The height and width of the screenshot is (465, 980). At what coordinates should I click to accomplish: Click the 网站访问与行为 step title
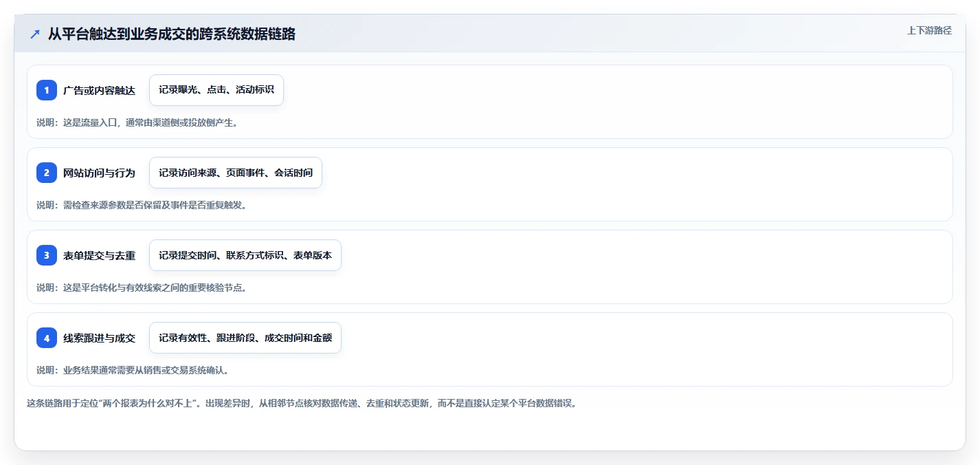(x=99, y=173)
